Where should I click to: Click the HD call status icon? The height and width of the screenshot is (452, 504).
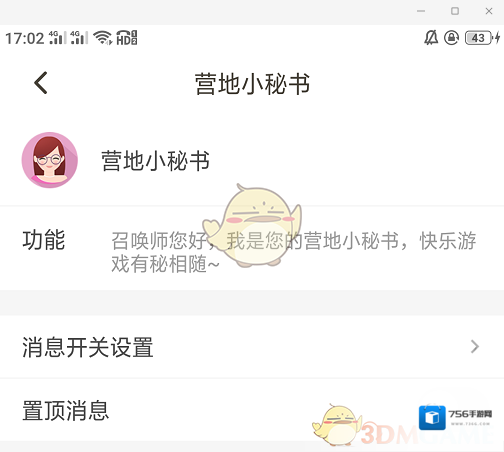127,38
